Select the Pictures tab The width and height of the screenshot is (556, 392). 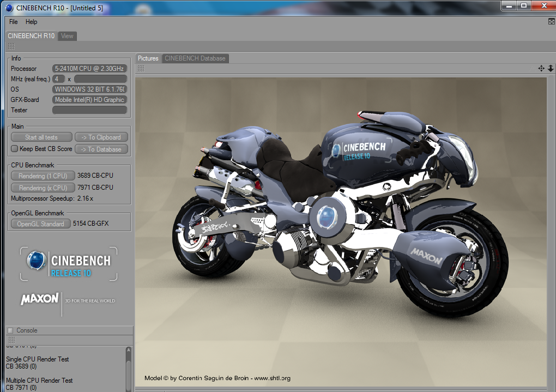[148, 58]
